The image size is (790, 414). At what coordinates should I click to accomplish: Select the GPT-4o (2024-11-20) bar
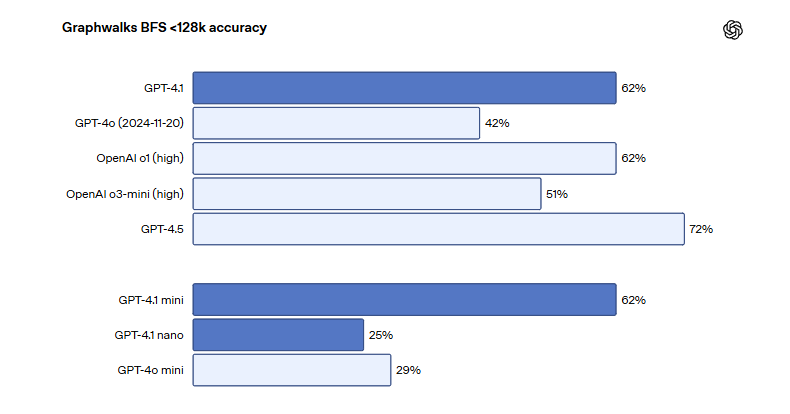point(336,123)
